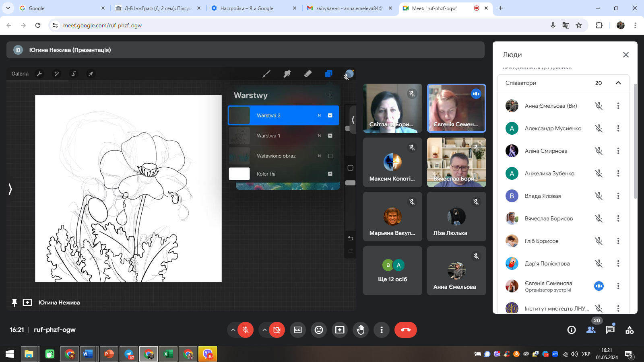Expand video settings chevron next to camera
644x362 pixels.
264,330
